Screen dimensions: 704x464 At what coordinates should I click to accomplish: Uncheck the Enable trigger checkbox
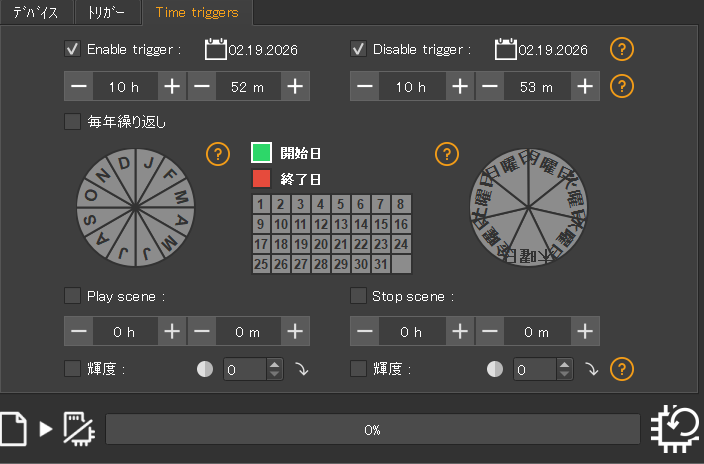(x=72, y=49)
